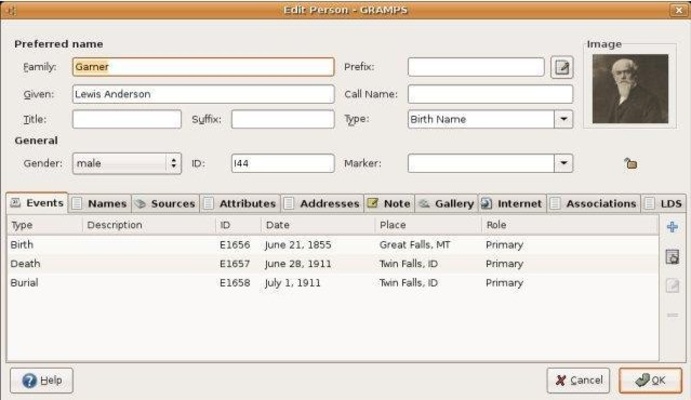Screen dimensions: 691x400
Task: Click the Note tab icon
Action: 372,203
